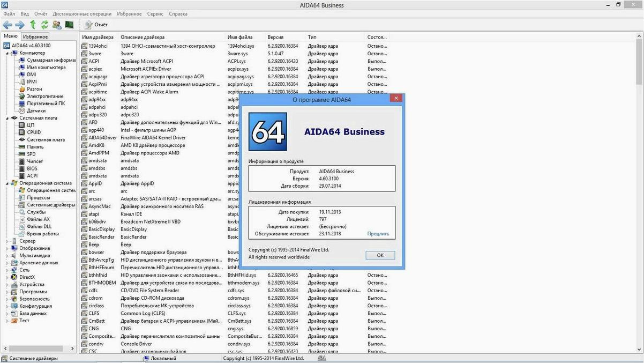Select the Безопасность tree item

[x=31, y=299]
